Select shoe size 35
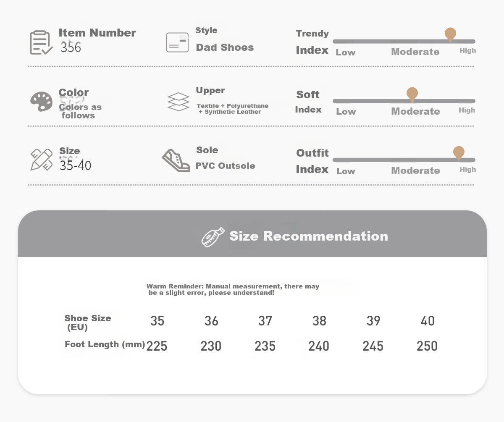 point(157,321)
